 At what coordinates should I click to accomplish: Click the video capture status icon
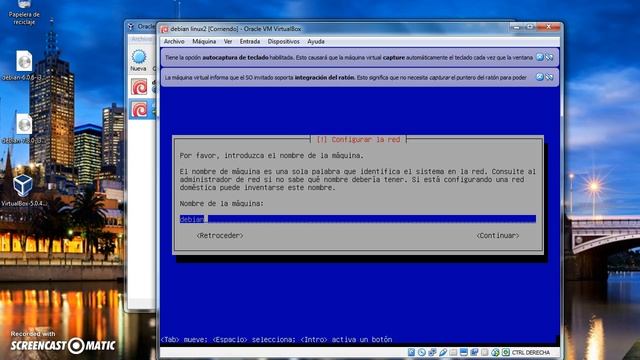click(x=474, y=352)
